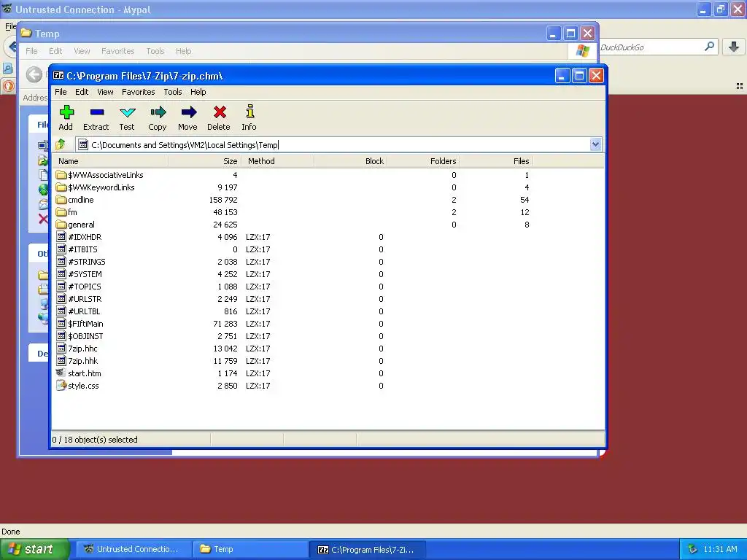Open the View menu in 7-Zip

pos(105,92)
